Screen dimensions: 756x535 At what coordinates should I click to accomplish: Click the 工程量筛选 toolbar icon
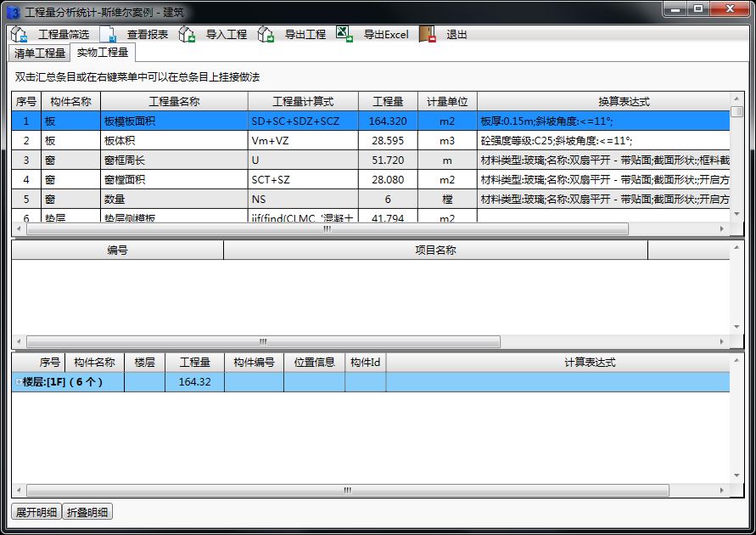point(19,34)
